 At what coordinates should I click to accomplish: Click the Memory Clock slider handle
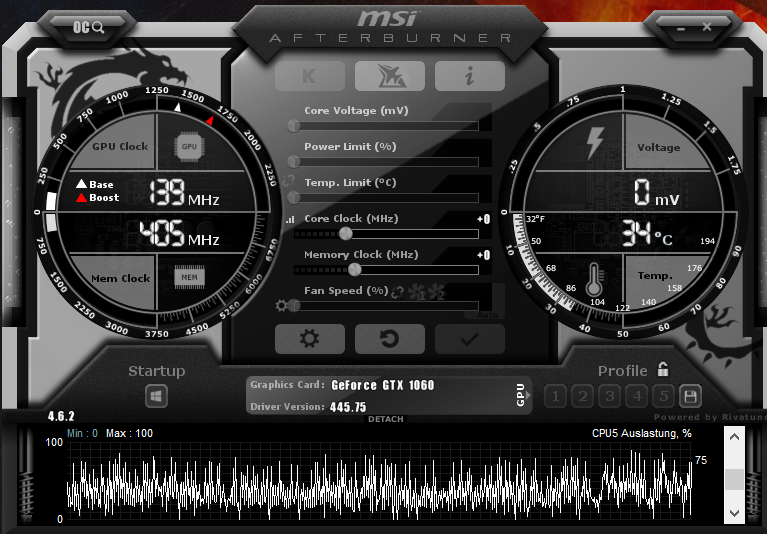tap(355, 269)
